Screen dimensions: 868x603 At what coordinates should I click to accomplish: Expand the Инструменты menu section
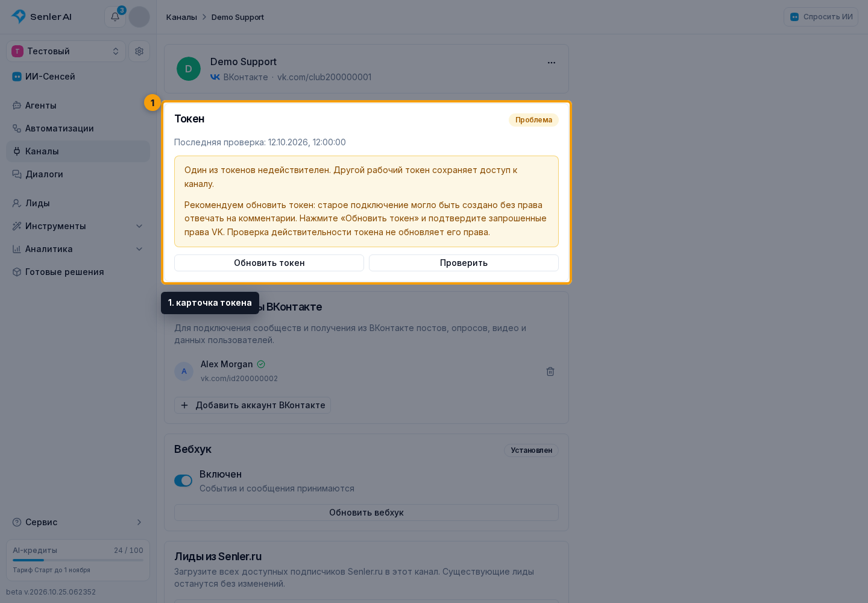pyautogui.click(x=78, y=226)
